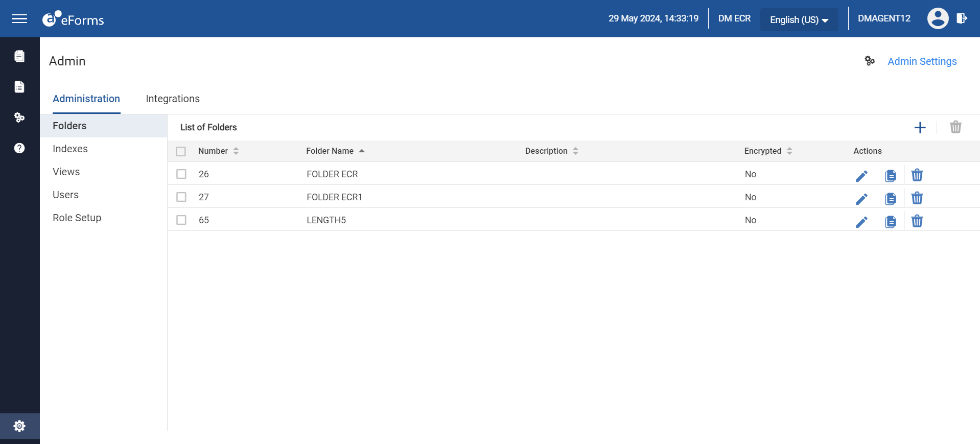
Task: Switch to the Integrations tab
Action: click(x=173, y=99)
